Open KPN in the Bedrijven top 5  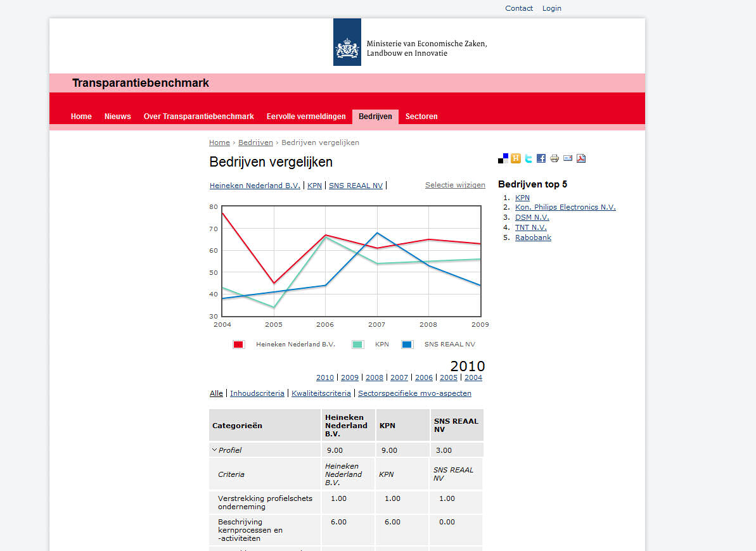(522, 198)
